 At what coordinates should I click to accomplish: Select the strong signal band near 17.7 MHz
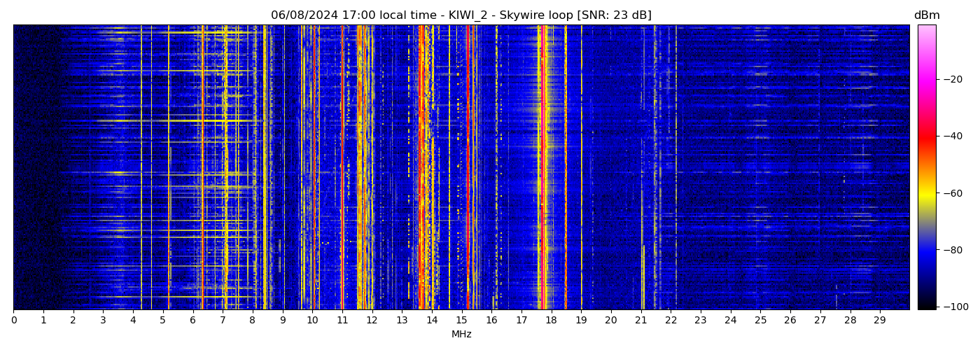click(x=542, y=168)
